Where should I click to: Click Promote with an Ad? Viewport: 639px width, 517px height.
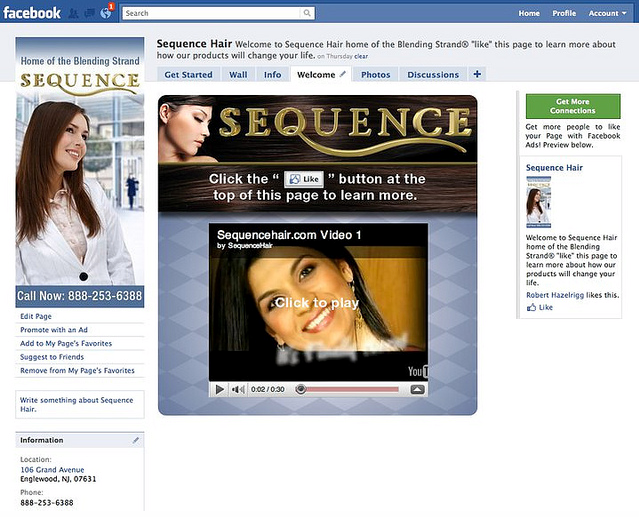click(54, 330)
